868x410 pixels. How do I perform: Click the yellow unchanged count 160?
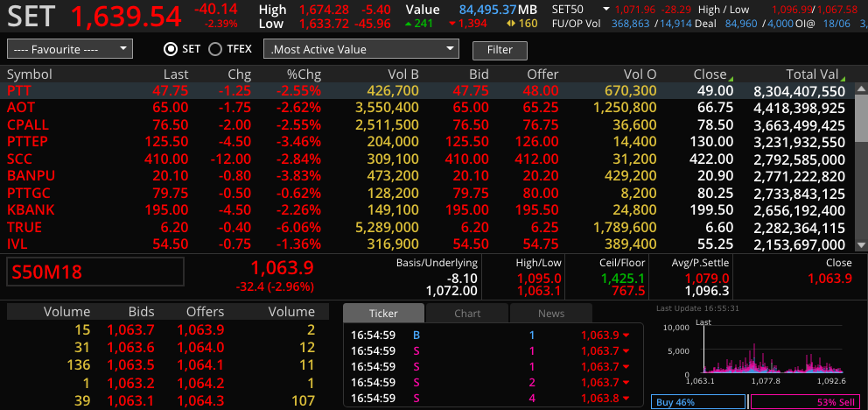522,24
